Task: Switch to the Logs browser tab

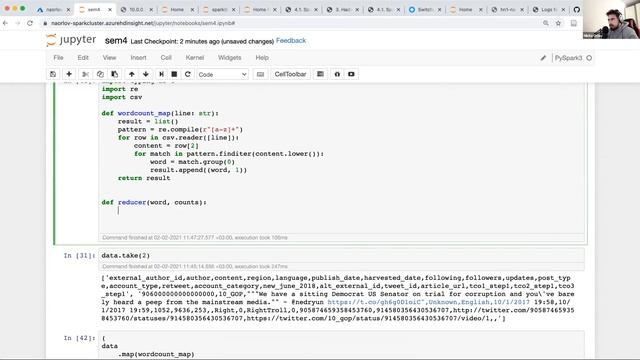Action: (x=549, y=9)
